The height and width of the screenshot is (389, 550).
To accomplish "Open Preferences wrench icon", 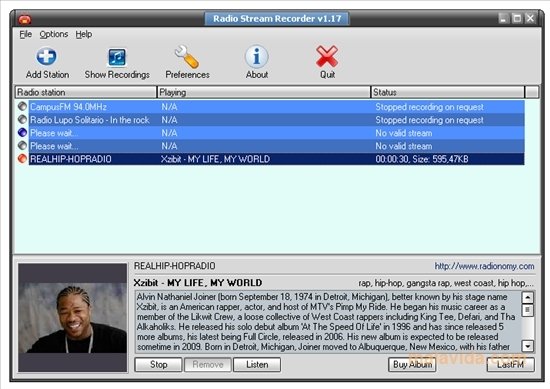I will pyautogui.click(x=187, y=57).
